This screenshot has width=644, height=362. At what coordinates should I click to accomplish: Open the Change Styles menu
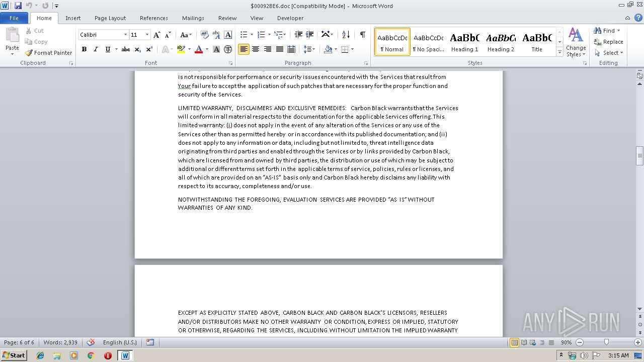[x=576, y=42]
